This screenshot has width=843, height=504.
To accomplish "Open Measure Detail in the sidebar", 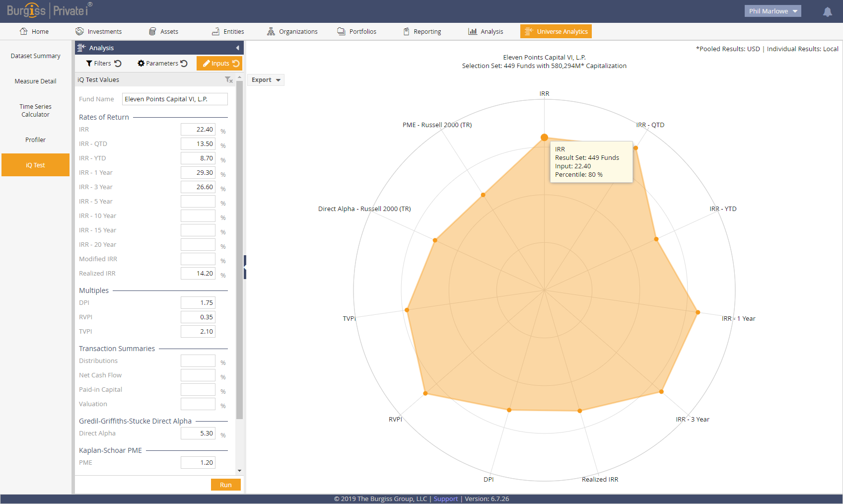I will (x=36, y=81).
